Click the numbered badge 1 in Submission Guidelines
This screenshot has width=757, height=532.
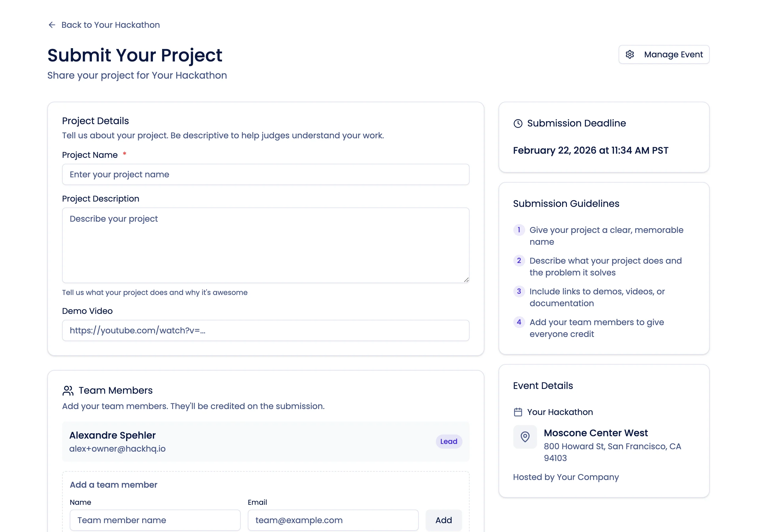click(519, 230)
